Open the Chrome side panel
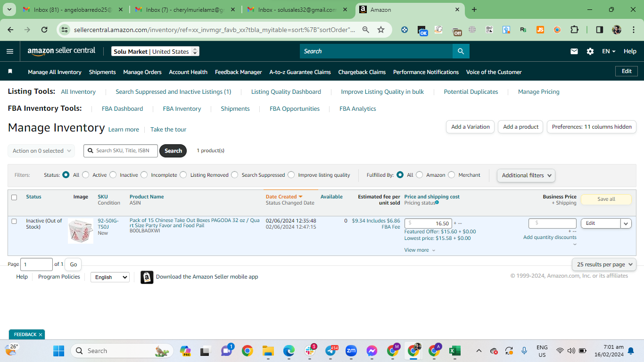The height and width of the screenshot is (362, 644). click(x=600, y=30)
